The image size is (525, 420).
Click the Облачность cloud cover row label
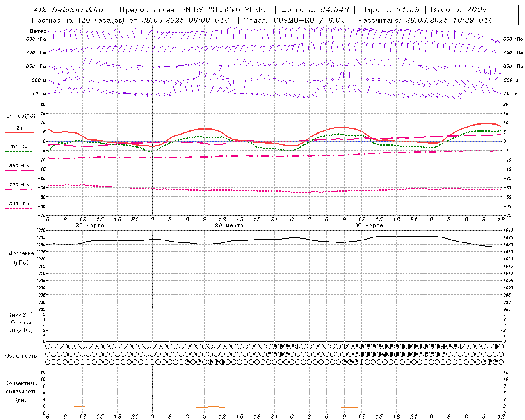point(21,356)
